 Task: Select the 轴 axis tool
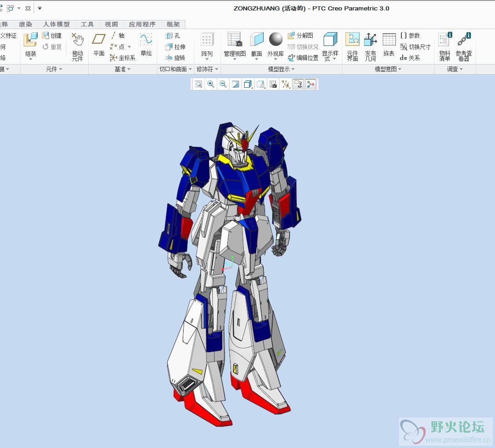(117, 35)
